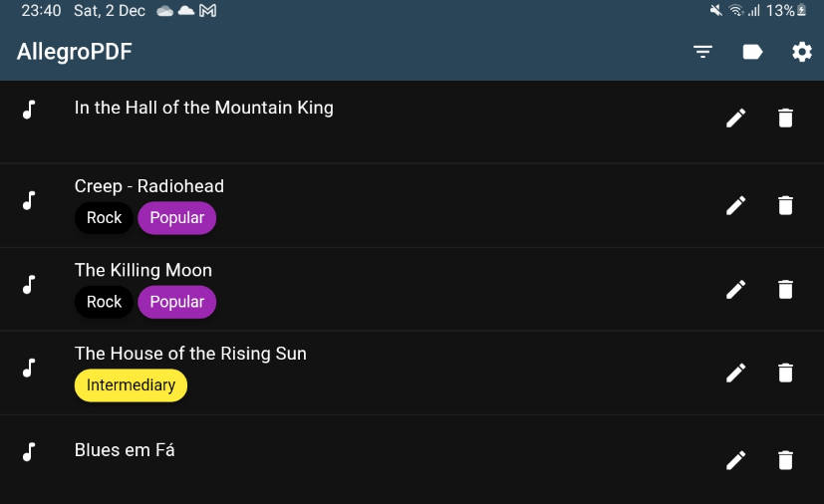Select purple Popular tag under Creep

click(177, 217)
